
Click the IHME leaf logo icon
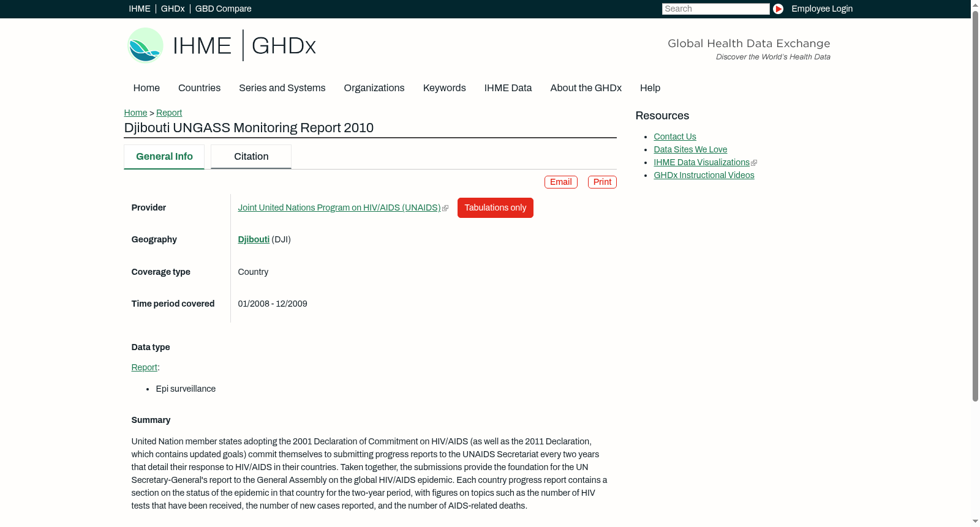click(145, 45)
